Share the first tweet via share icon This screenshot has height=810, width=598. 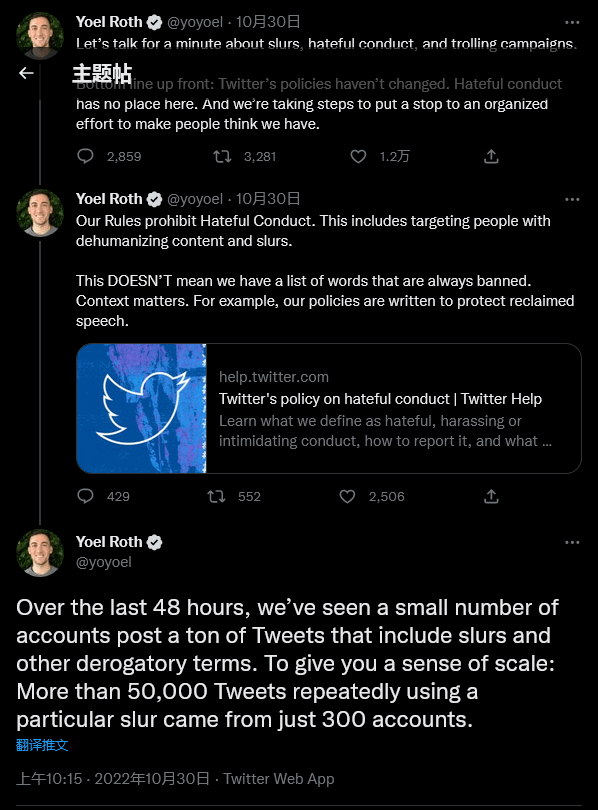click(x=491, y=156)
